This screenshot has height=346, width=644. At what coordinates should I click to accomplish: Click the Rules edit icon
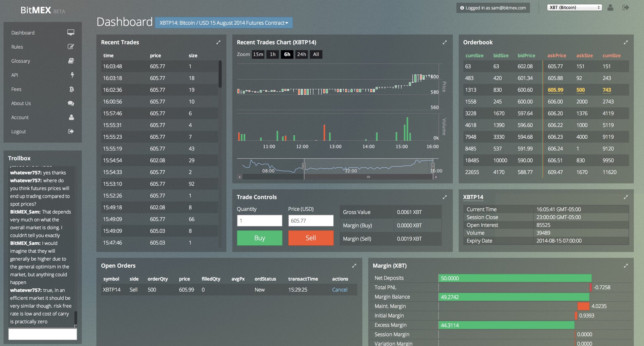point(71,47)
